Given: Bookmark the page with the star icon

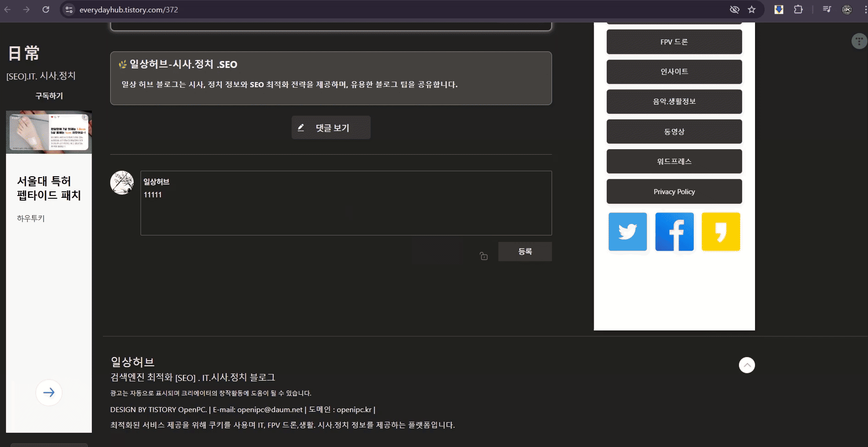Looking at the screenshot, I should [x=752, y=9].
